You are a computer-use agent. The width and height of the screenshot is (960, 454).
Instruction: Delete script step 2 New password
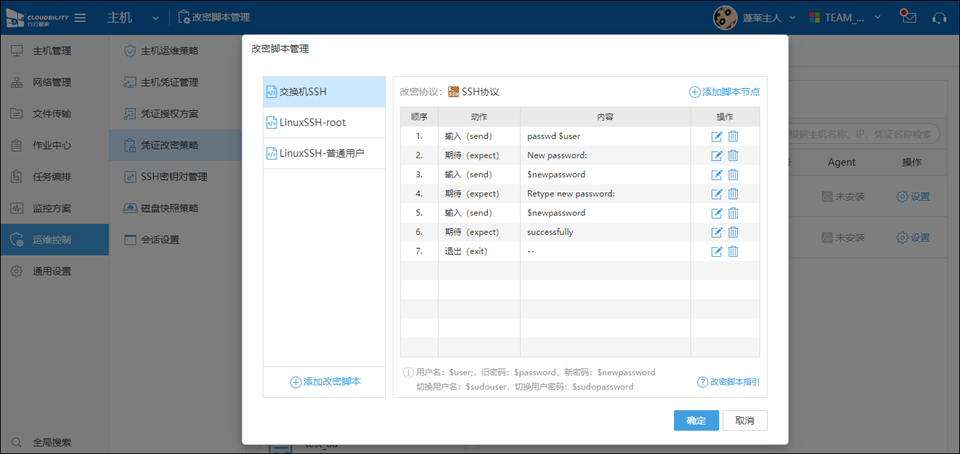click(x=733, y=155)
